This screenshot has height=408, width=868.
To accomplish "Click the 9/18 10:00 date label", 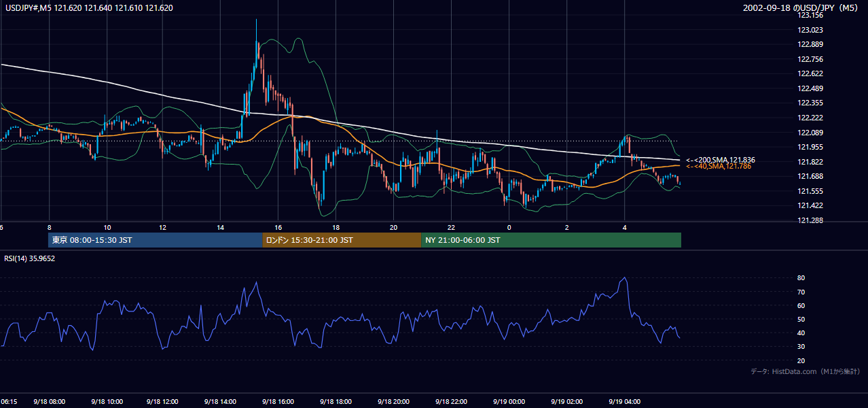I will point(107,402).
